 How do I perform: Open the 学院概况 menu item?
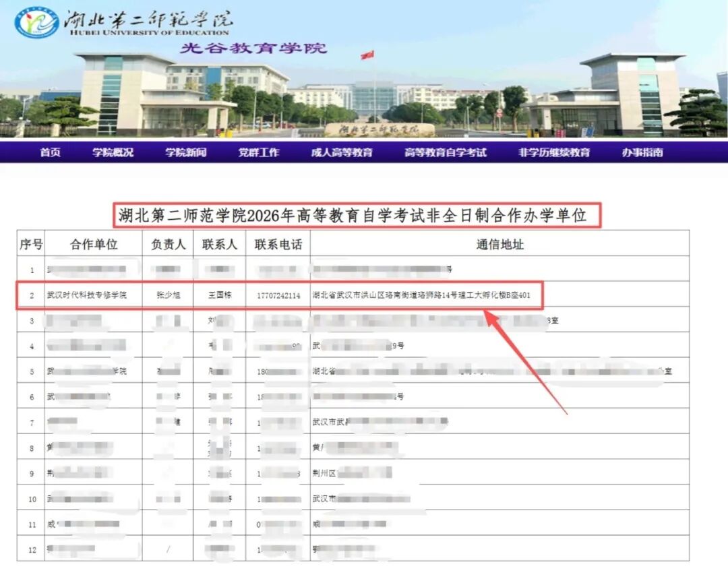(x=113, y=152)
